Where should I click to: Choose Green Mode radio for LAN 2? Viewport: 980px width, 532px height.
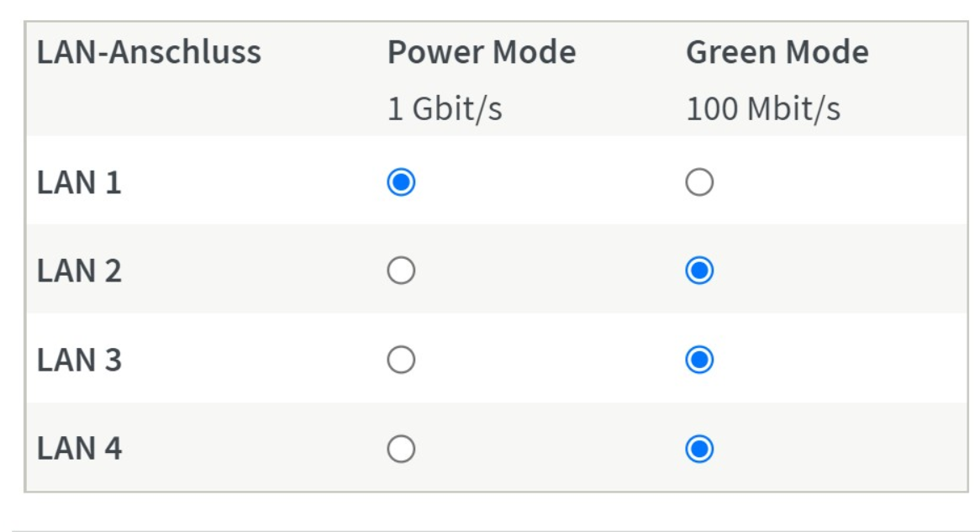(699, 271)
